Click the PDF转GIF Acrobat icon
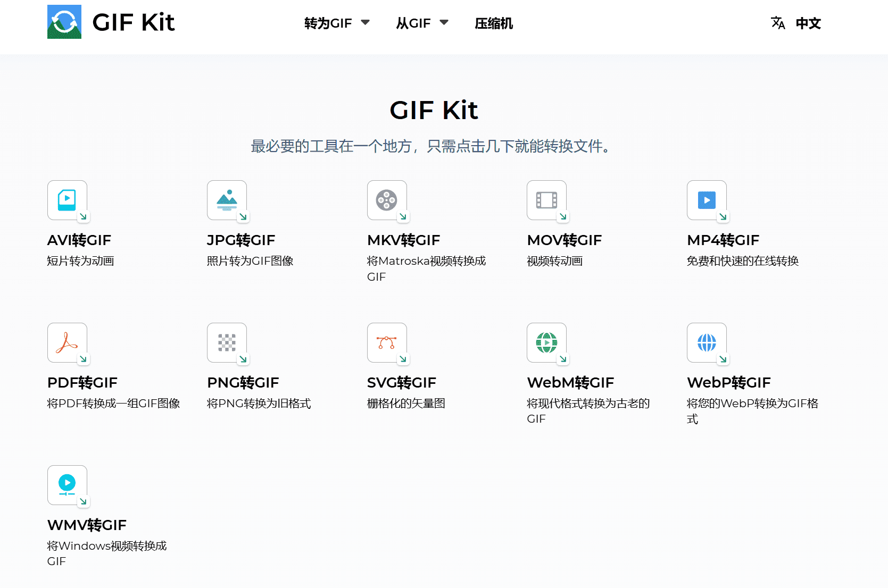 coord(67,343)
